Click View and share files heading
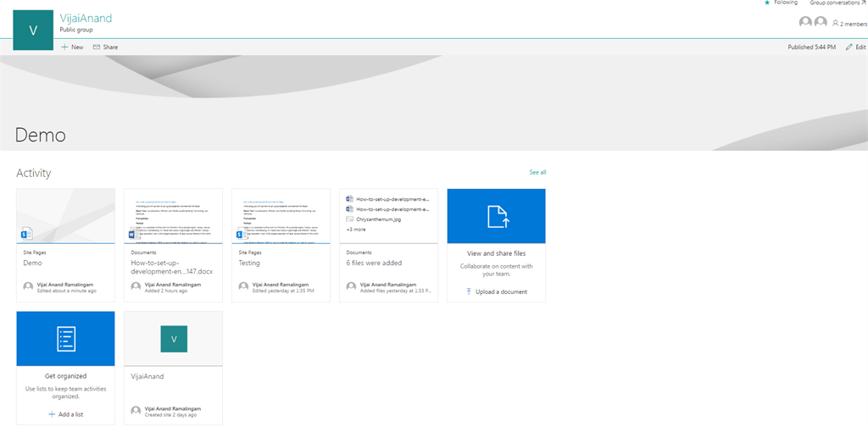The image size is (868, 427). click(496, 253)
